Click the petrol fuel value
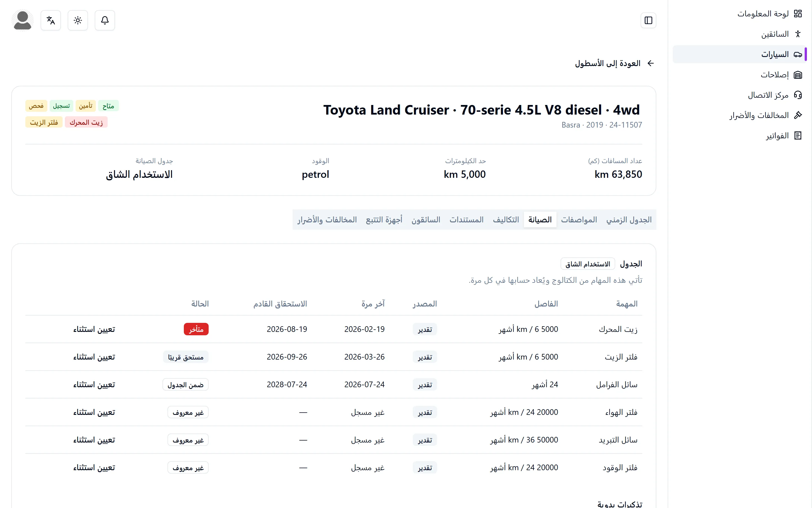This screenshot has width=812, height=508. click(315, 174)
